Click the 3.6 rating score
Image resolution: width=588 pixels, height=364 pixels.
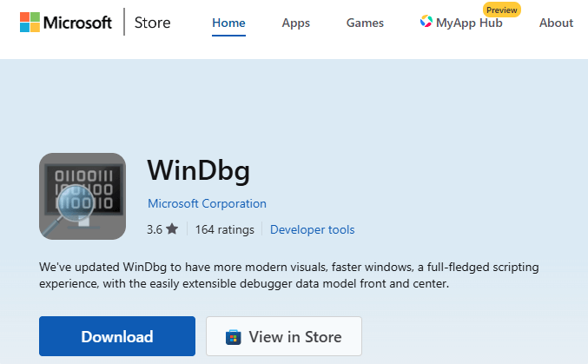pyautogui.click(x=155, y=229)
